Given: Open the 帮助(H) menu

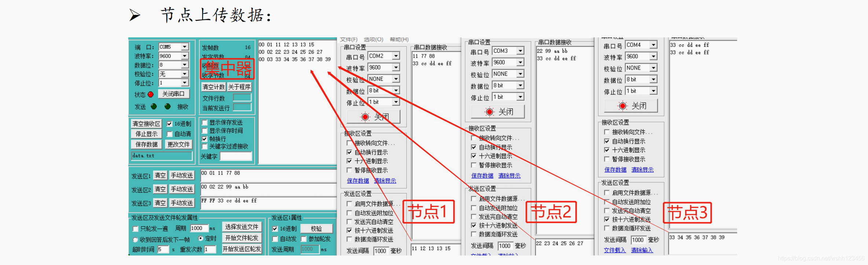Looking at the screenshot, I should (x=399, y=39).
